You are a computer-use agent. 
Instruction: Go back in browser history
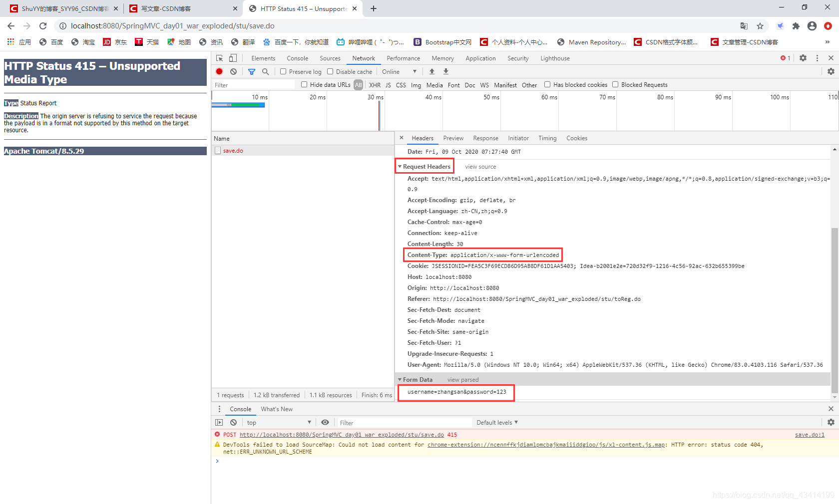[x=11, y=26]
